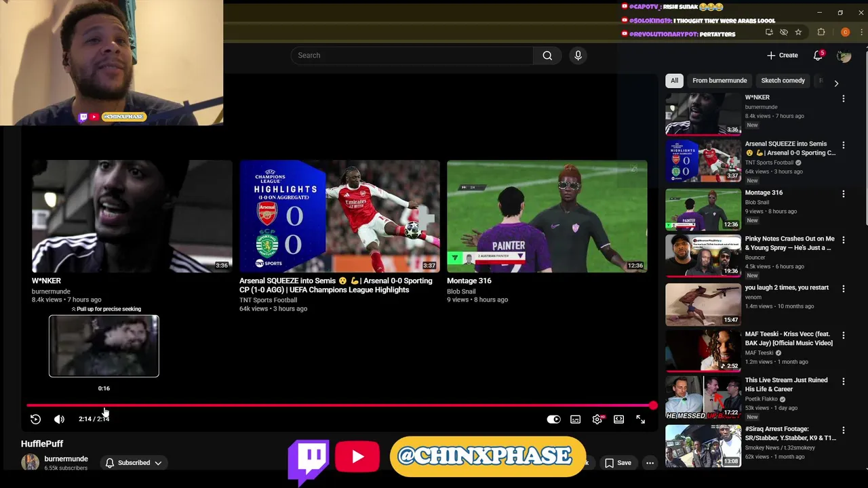868x488 pixels.
Task: Open sidebar video 'Pinky Notes Crashes Out on Me'
Action: click(790, 243)
